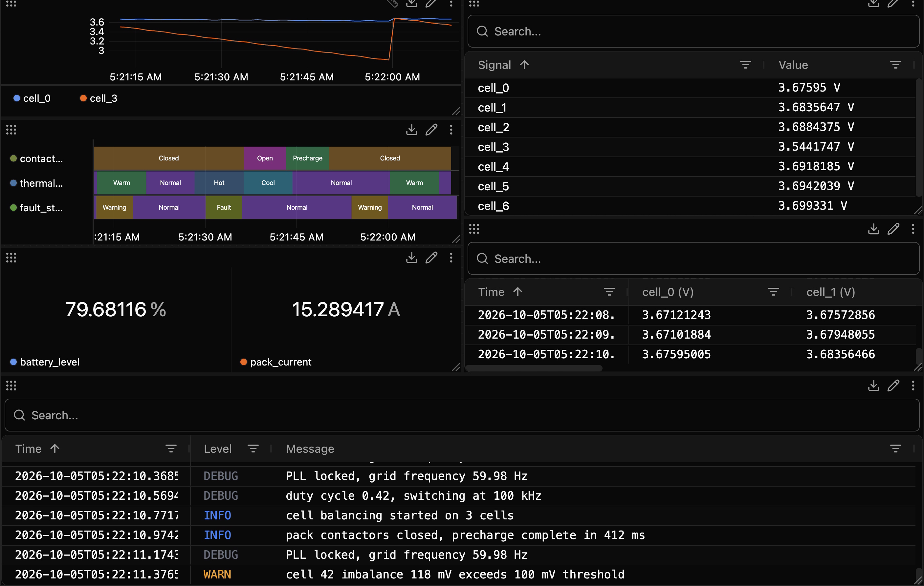924x586 pixels.
Task: Click the history table horizontal scrollbar
Action: click(534, 368)
